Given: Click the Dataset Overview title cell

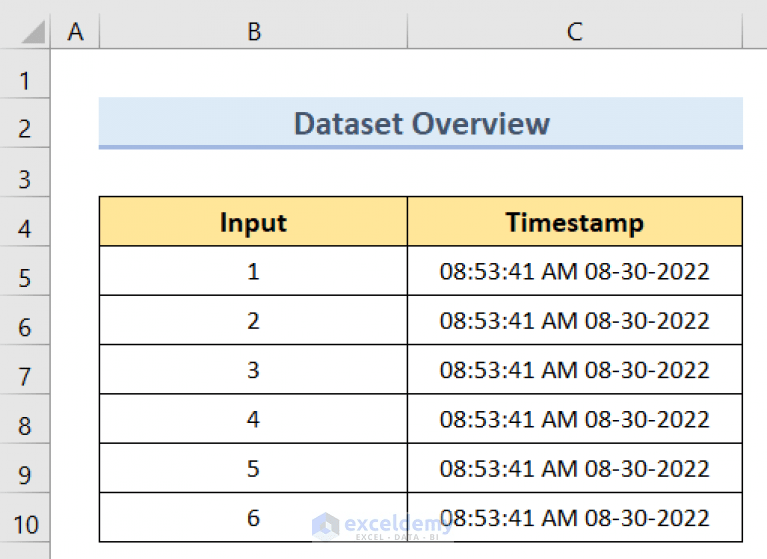Looking at the screenshot, I should [421, 123].
